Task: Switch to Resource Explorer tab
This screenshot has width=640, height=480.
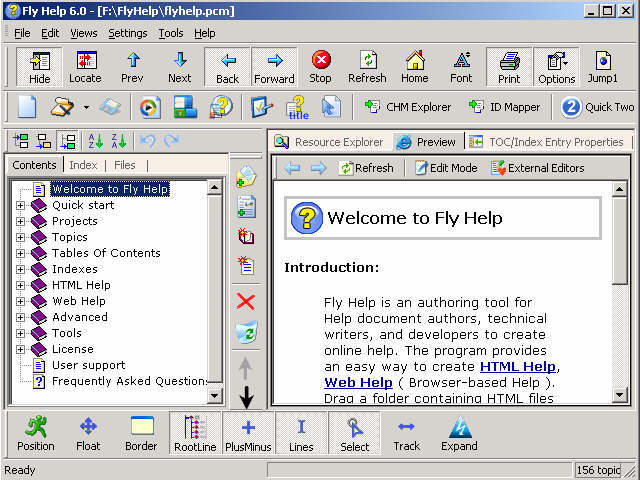Action: tap(329, 142)
